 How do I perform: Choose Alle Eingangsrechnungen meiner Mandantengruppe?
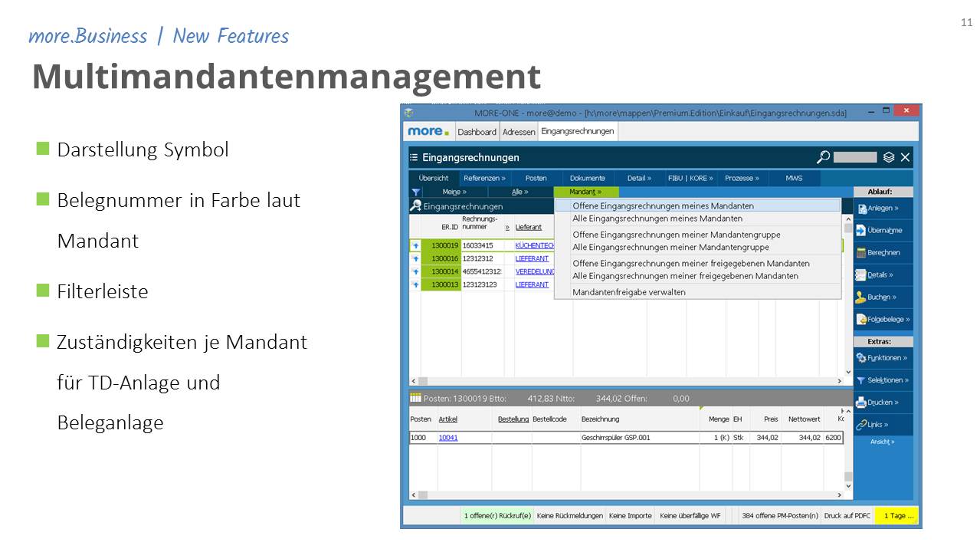click(x=697, y=247)
